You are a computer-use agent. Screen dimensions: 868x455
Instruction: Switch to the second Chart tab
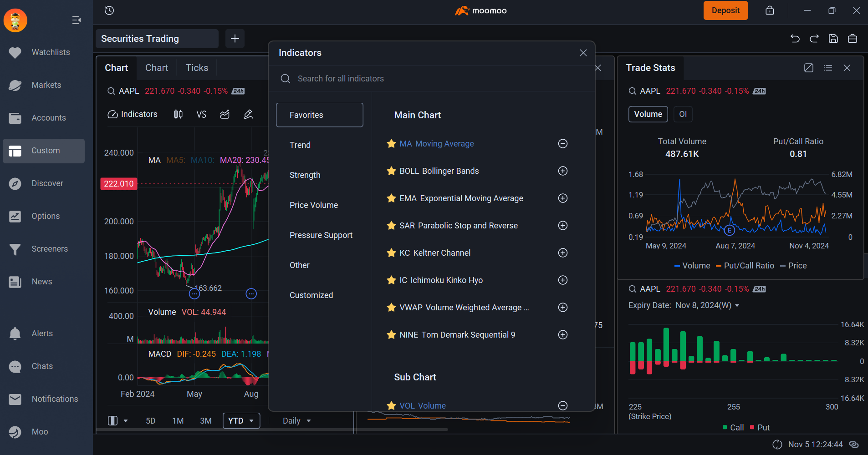(x=157, y=68)
